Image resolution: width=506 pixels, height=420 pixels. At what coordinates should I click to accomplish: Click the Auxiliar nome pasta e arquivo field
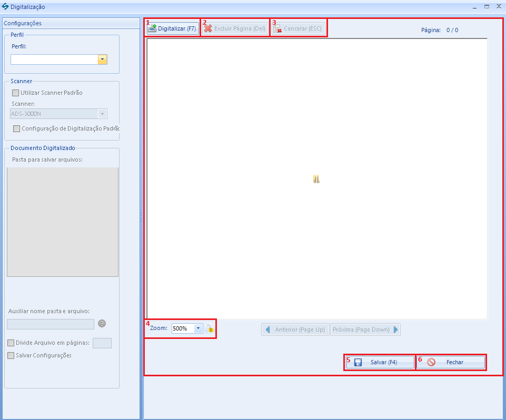tap(51, 324)
